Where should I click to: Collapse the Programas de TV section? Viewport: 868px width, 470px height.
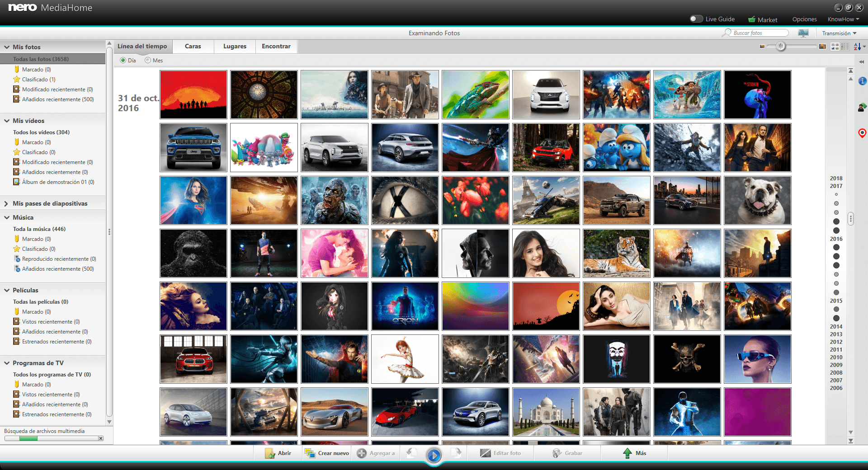click(x=7, y=363)
